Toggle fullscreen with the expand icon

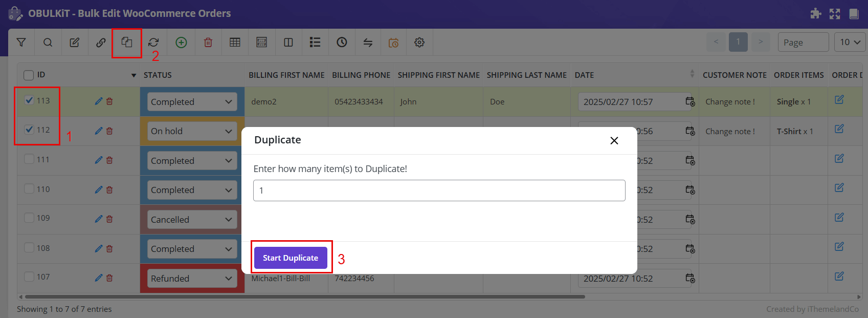coord(835,14)
